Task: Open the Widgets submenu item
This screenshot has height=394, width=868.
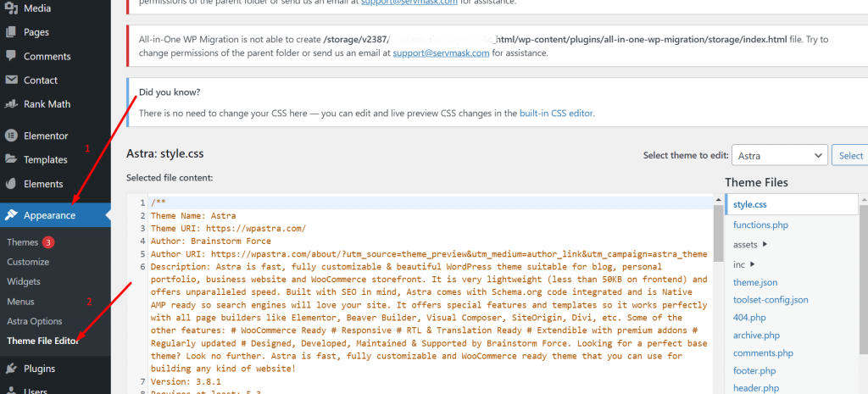Action: coord(23,281)
